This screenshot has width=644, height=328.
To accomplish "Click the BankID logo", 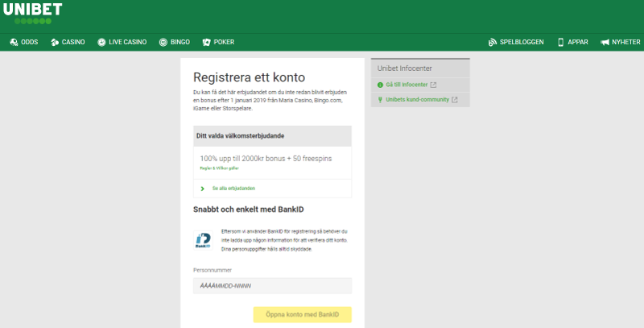I will (203, 240).
